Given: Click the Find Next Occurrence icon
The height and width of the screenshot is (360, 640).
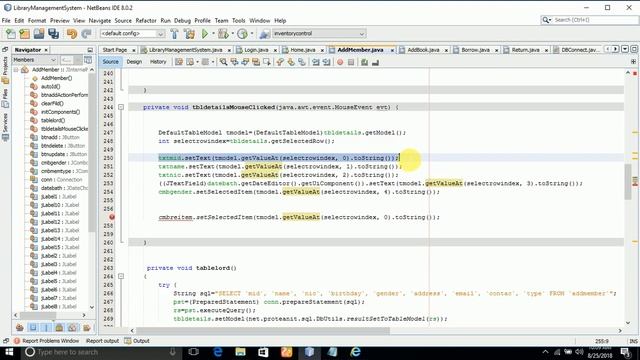Looking at the screenshot, I should click(245, 62).
